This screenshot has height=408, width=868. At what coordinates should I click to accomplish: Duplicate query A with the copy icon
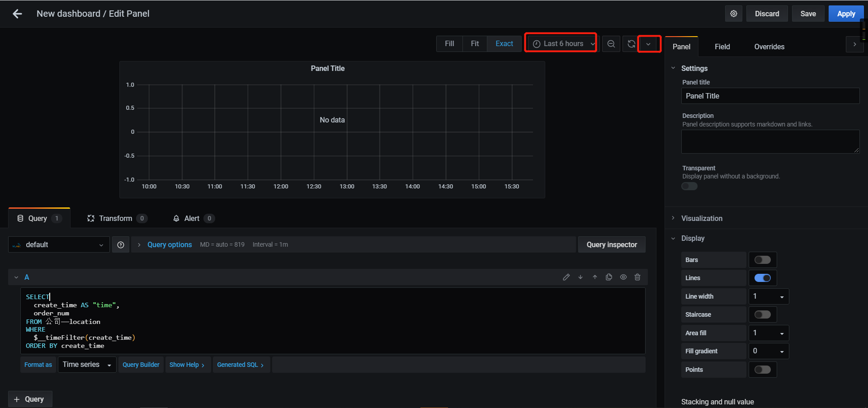pos(609,277)
